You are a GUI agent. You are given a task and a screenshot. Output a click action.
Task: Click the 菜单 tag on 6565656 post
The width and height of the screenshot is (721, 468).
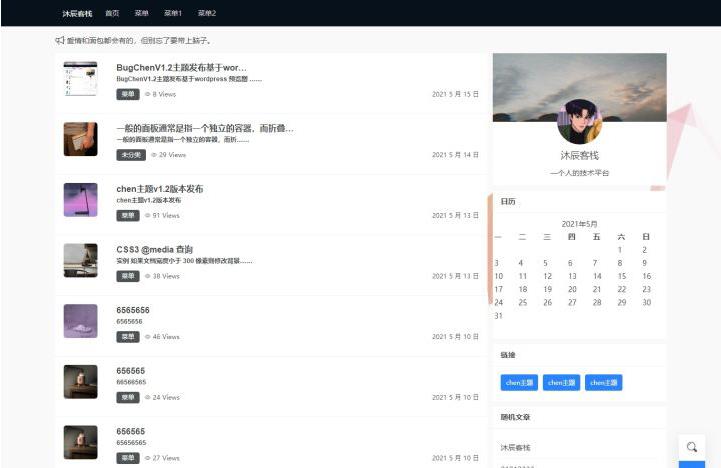tap(128, 337)
